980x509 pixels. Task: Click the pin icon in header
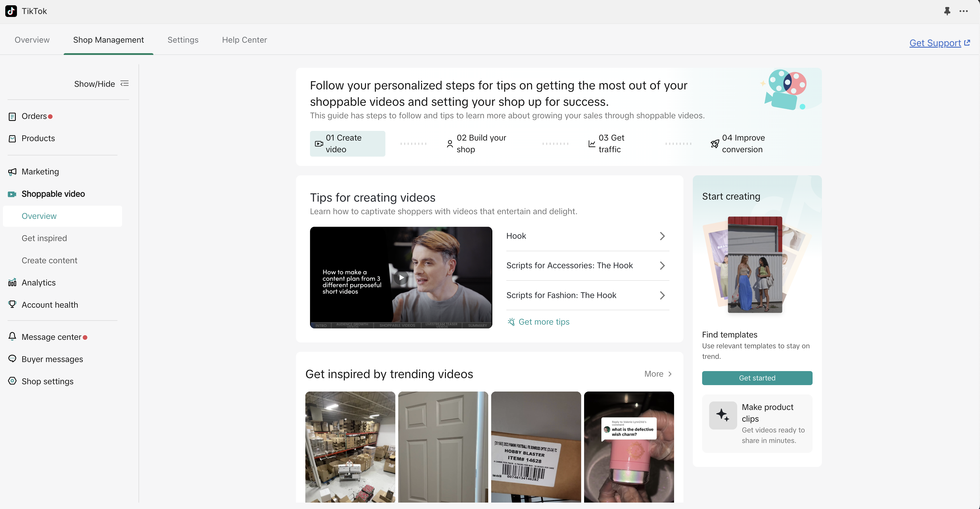coord(947,11)
